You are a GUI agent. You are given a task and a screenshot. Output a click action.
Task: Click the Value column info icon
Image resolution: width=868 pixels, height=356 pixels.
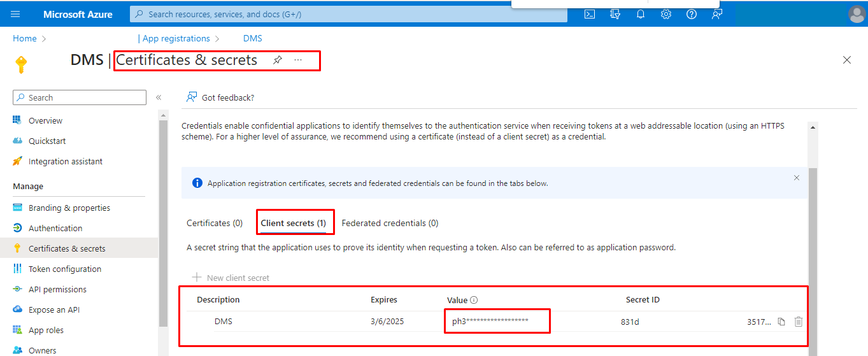(x=474, y=300)
